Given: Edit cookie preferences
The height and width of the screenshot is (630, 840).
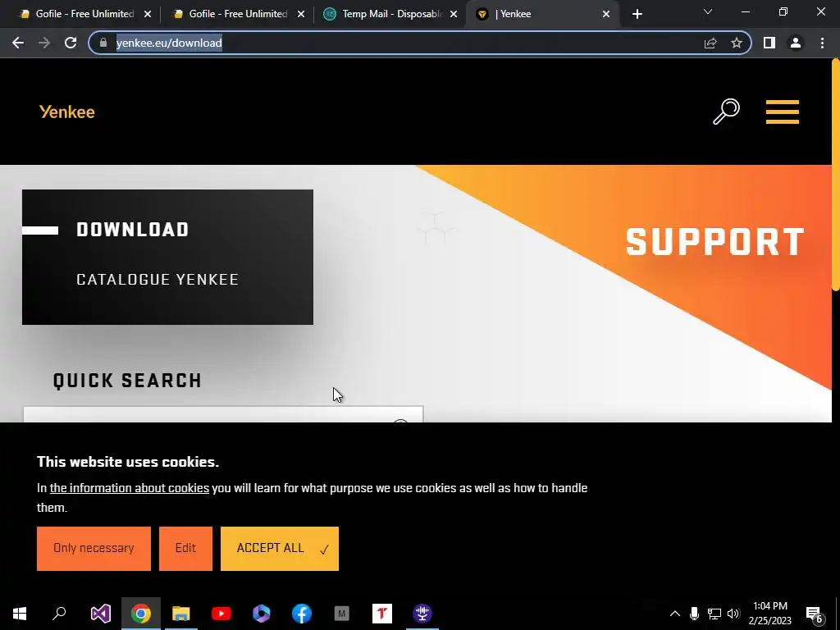Looking at the screenshot, I should (185, 548).
